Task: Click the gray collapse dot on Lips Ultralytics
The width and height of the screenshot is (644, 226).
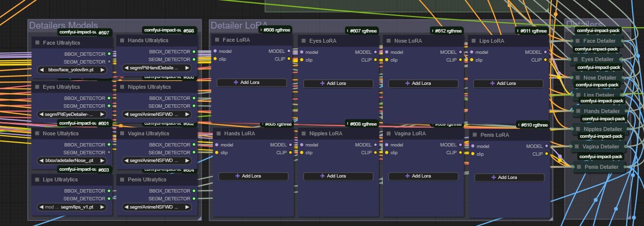Action: (37, 179)
